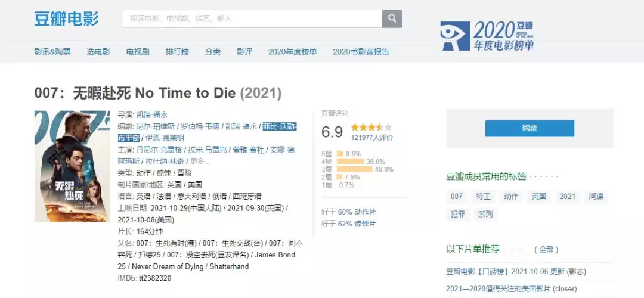
Task: Select the 2021 tag
Action: (x=567, y=196)
